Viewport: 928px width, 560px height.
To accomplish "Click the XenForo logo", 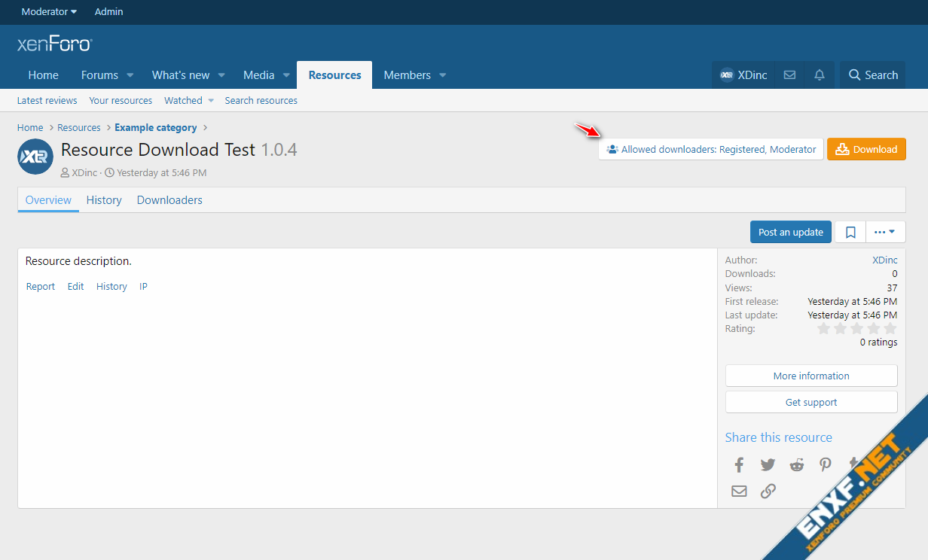I will click(54, 44).
